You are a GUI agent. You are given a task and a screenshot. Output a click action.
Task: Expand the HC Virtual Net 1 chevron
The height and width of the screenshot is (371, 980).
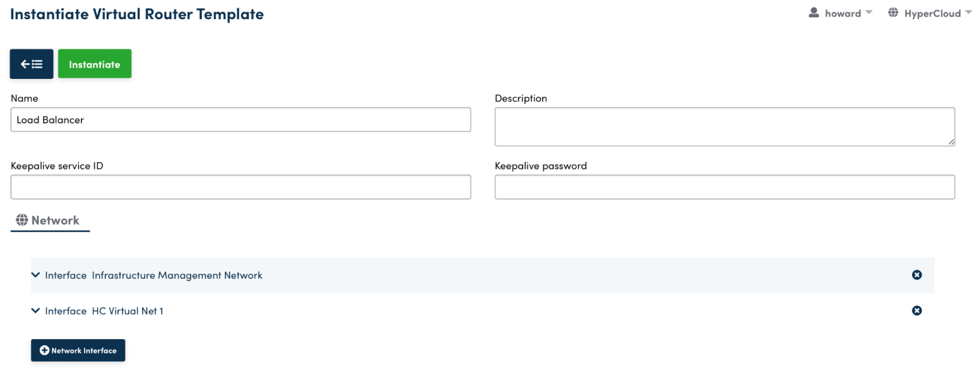tap(35, 311)
